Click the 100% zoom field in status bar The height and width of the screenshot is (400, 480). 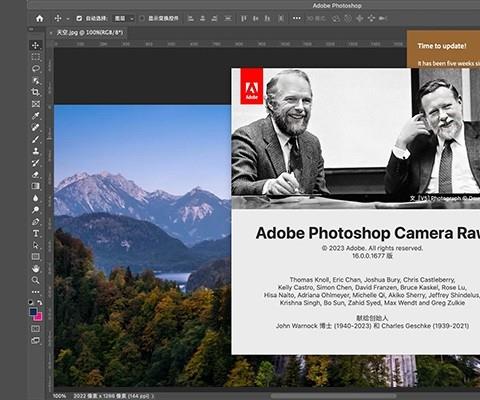click(x=59, y=396)
